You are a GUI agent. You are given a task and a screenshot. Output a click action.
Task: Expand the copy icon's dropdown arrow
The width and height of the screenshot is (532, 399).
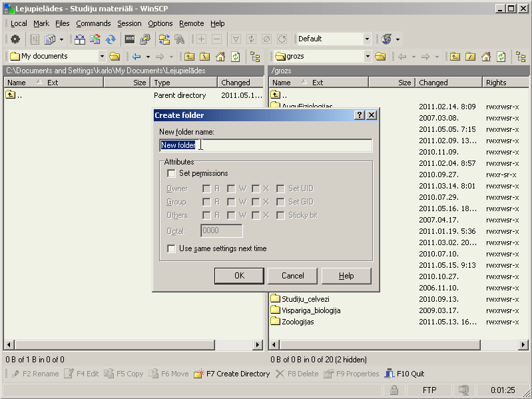(x=61, y=39)
